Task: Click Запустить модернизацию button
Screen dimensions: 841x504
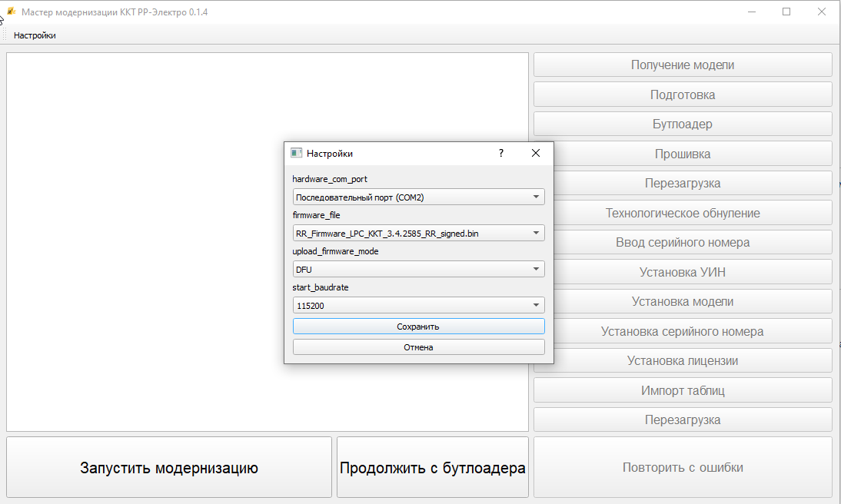Action: [x=169, y=468]
